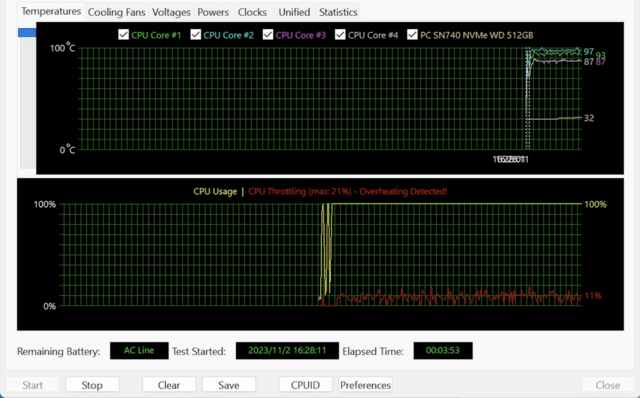Click the Save button

(229, 385)
